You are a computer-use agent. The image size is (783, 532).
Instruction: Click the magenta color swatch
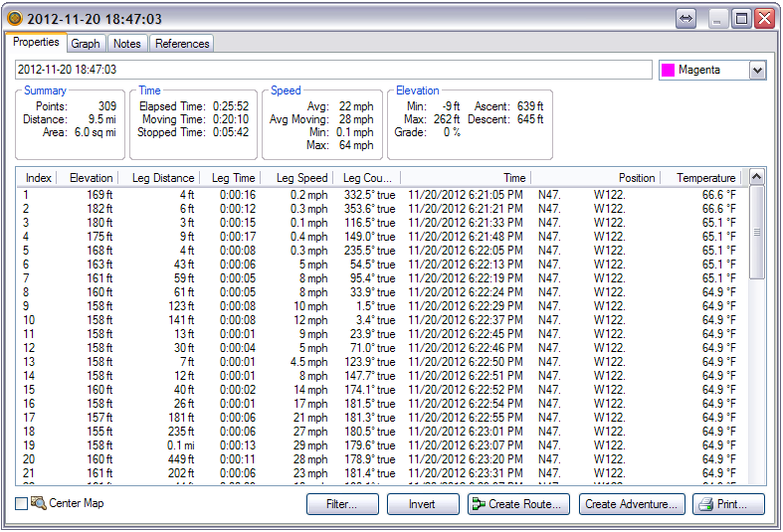[x=669, y=71]
